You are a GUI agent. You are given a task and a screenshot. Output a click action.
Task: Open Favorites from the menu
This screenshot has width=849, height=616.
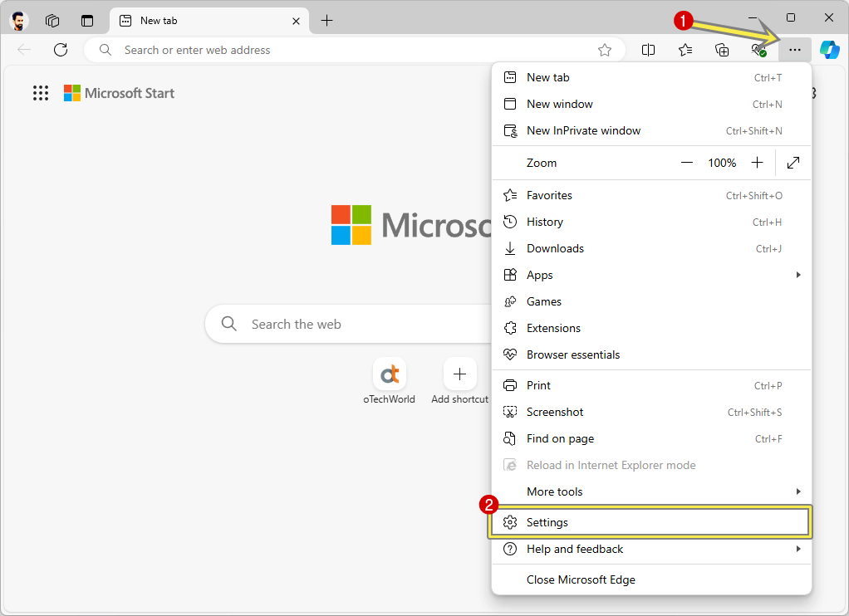tap(651, 195)
